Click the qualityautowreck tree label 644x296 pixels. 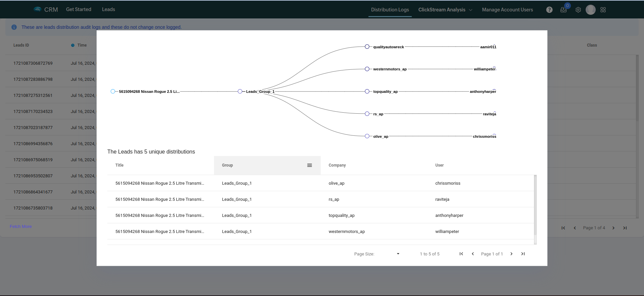coord(388,47)
